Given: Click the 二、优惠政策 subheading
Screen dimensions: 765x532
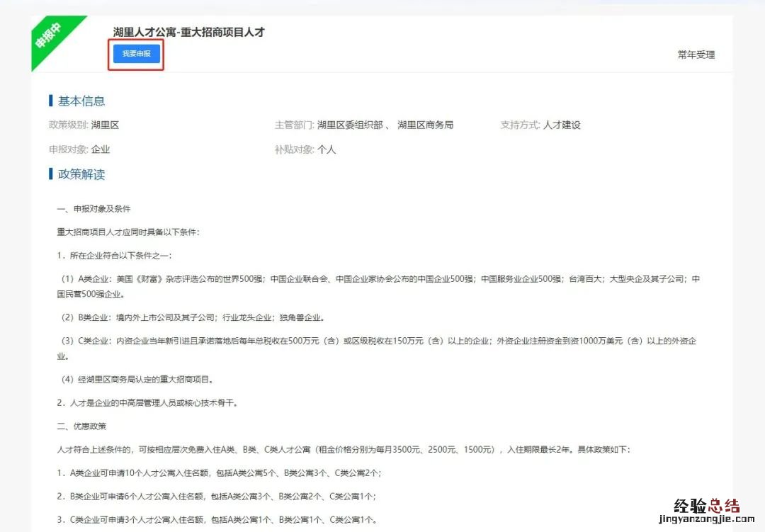Looking at the screenshot, I should point(81,426).
